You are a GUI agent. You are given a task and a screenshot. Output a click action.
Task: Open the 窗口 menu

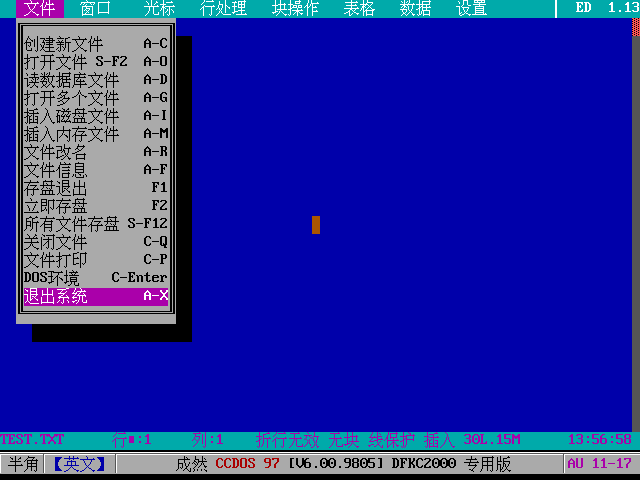[x=96, y=9]
